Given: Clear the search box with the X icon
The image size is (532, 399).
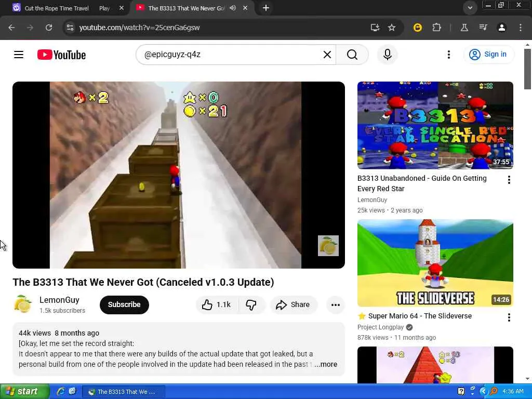Looking at the screenshot, I should click(327, 55).
